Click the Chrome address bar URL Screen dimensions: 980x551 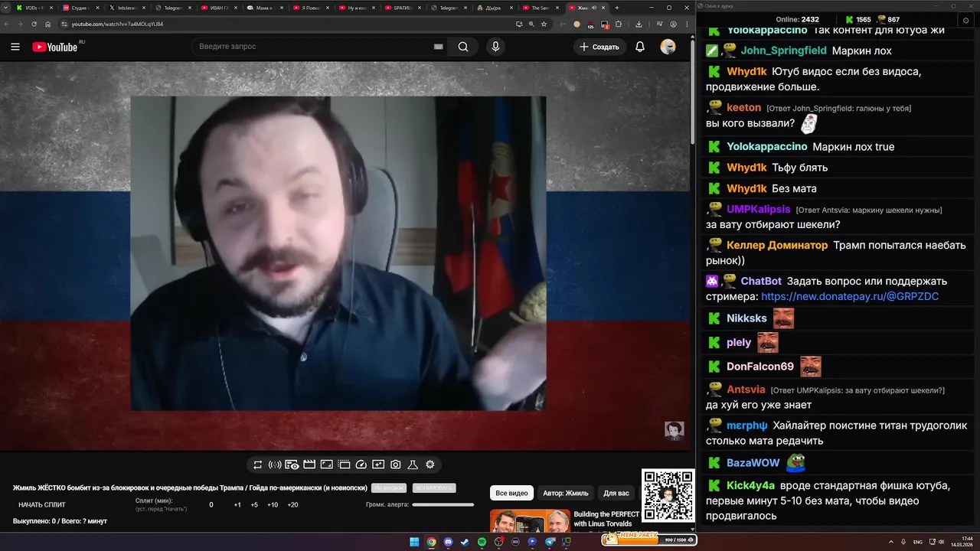click(x=117, y=24)
